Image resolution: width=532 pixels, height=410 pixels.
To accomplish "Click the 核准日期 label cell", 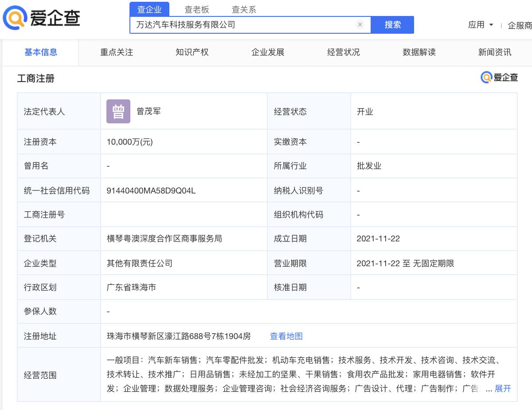I will (x=309, y=288).
